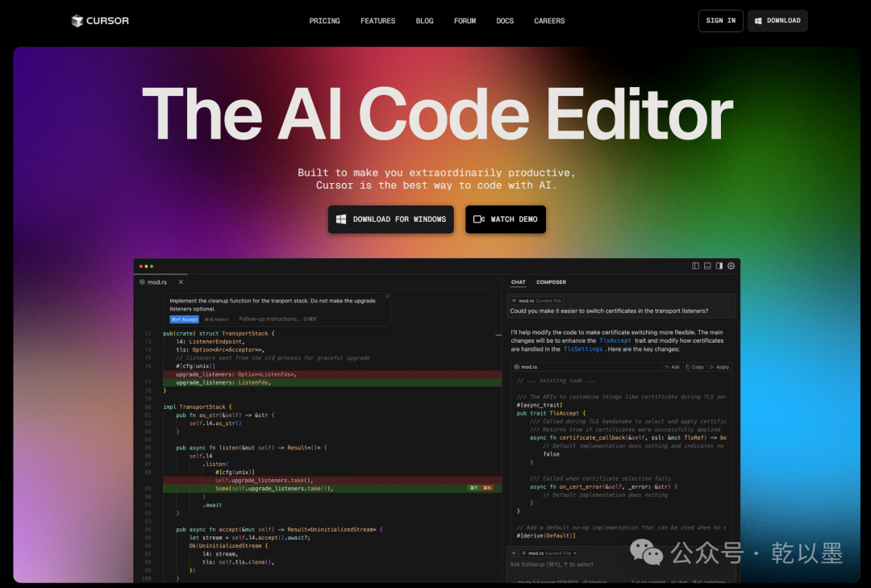Go to the FEATURES page
Screen dimensions: 871x588
pyautogui.click(x=377, y=20)
